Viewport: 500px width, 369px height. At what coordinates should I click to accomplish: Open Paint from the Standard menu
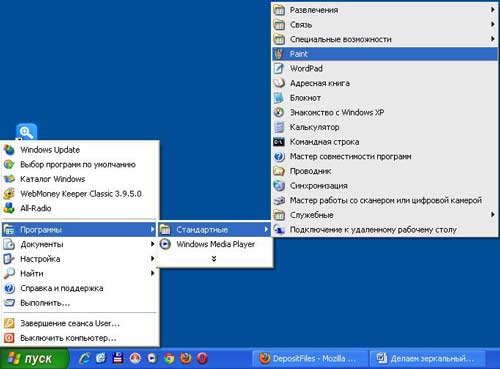(385, 54)
